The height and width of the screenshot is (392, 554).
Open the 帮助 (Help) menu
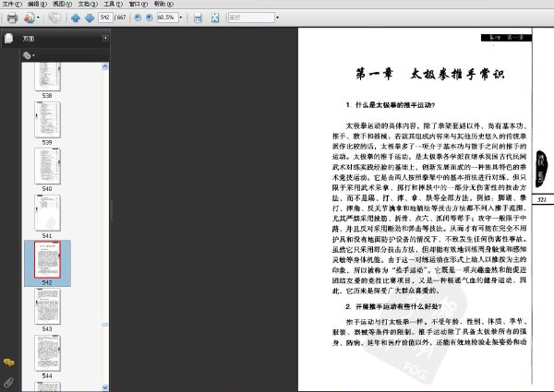click(163, 4)
